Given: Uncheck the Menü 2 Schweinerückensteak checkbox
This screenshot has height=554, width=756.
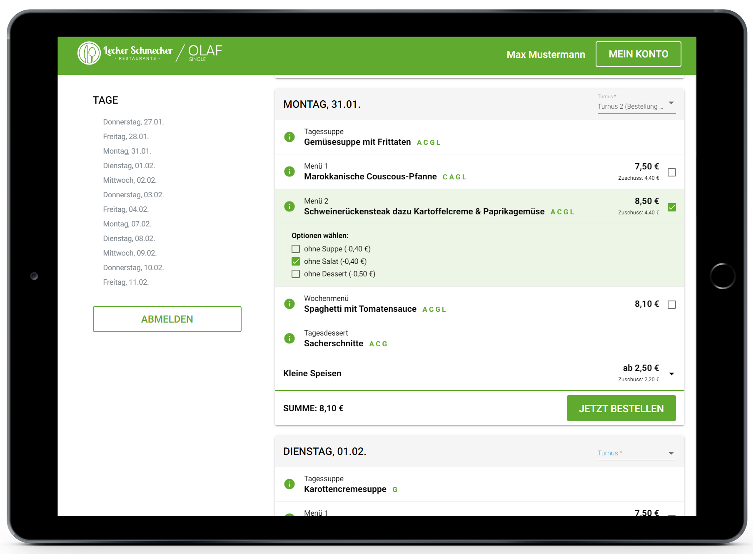Looking at the screenshot, I should point(671,207).
